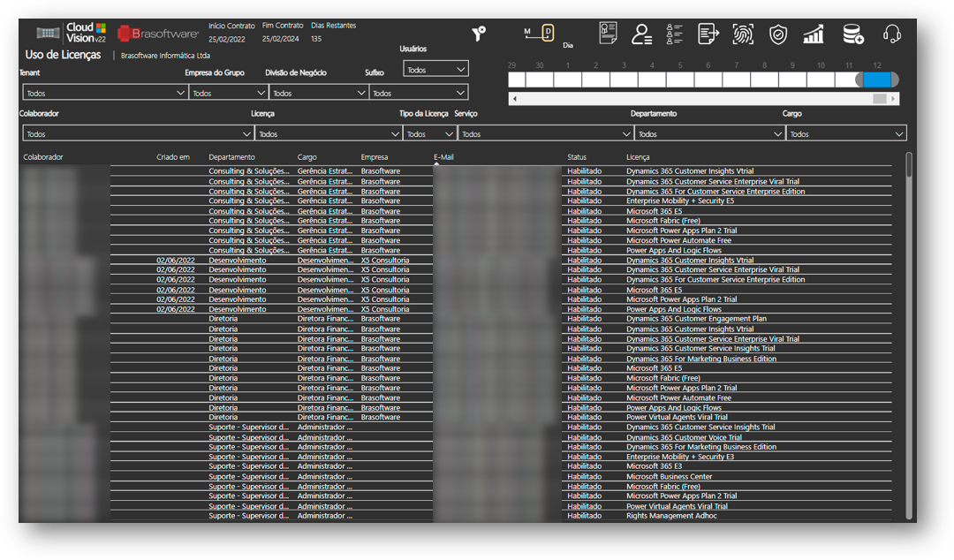This screenshot has height=560, width=954.
Task: Click the 'Dias Restantes' value 135
Action: (x=316, y=39)
